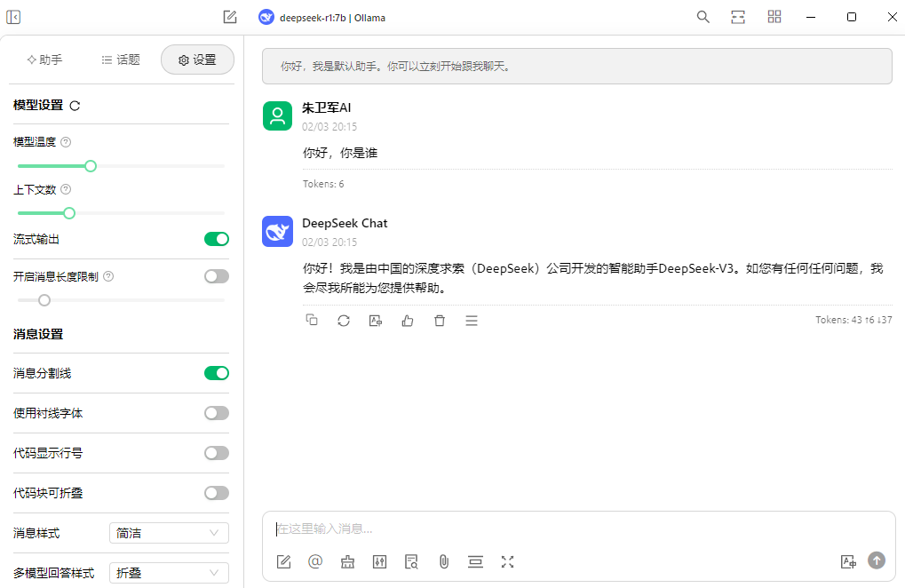This screenshot has width=905, height=588.
Task: Clear context with the divider line icon
Action: [475, 561]
